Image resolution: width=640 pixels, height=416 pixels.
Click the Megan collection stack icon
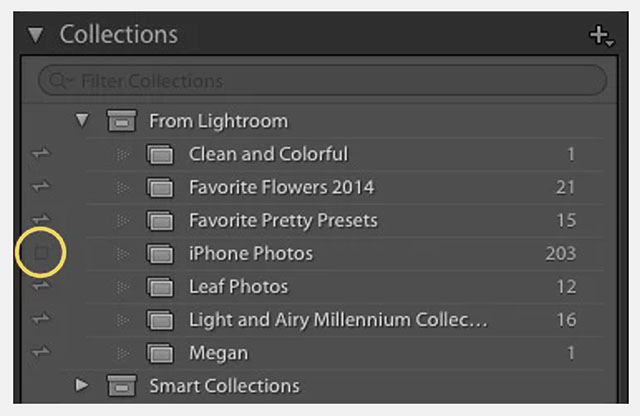click(x=160, y=353)
